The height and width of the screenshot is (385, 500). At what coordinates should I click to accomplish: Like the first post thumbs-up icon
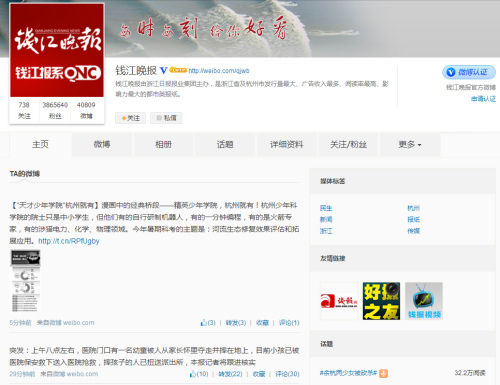click(x=203, y=323)
